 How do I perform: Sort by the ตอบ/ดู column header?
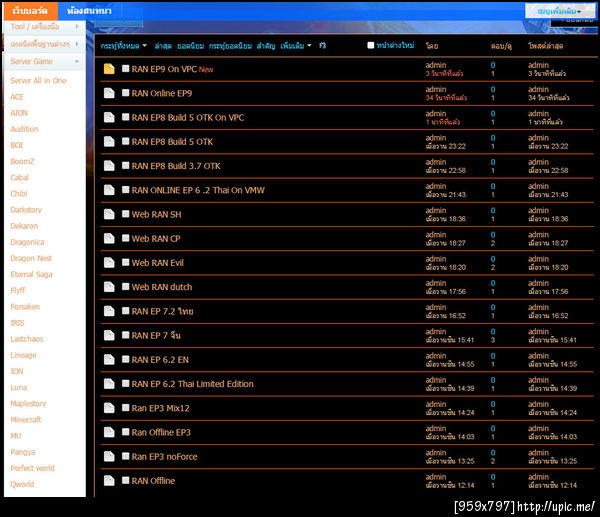501,46
